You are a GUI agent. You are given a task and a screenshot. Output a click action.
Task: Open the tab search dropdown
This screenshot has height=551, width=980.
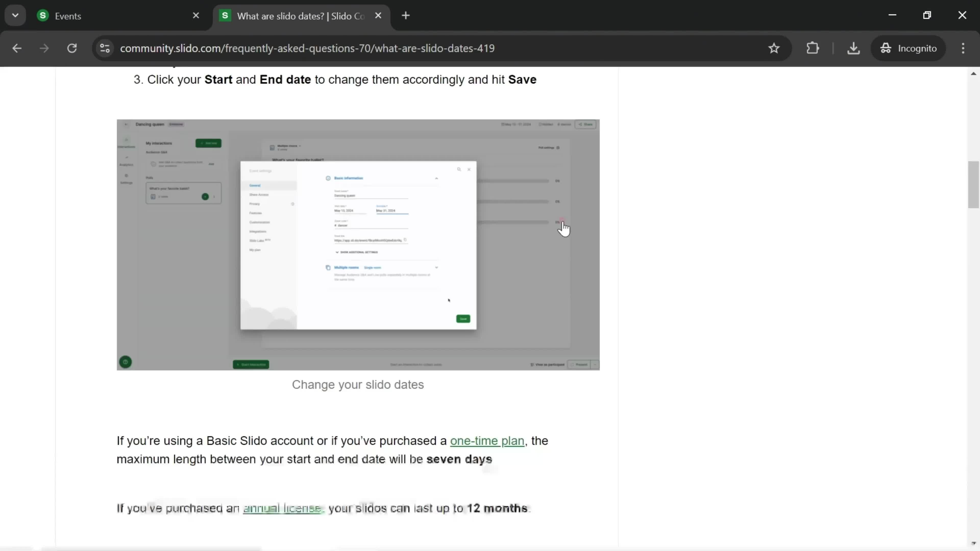tap(15, 16)
